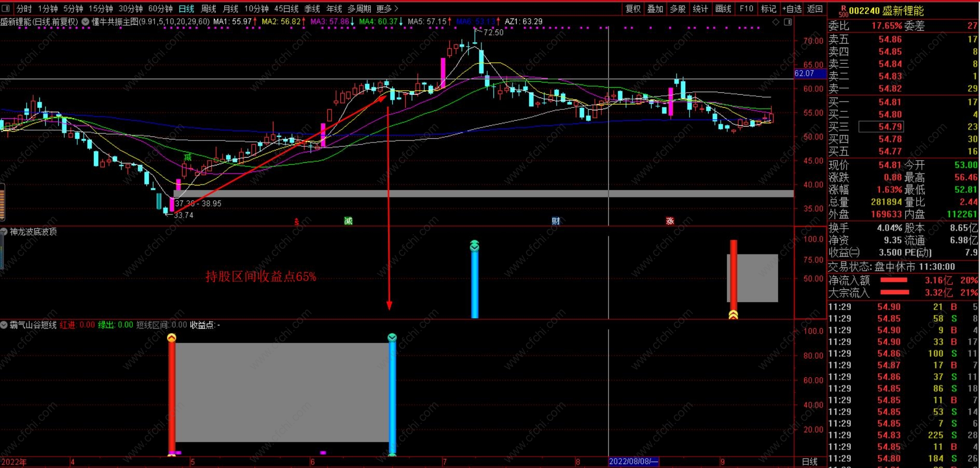
Task: Click yellow chevron marker under the red bar in 神龙波底波顶
Action: [x=733, y=315]
